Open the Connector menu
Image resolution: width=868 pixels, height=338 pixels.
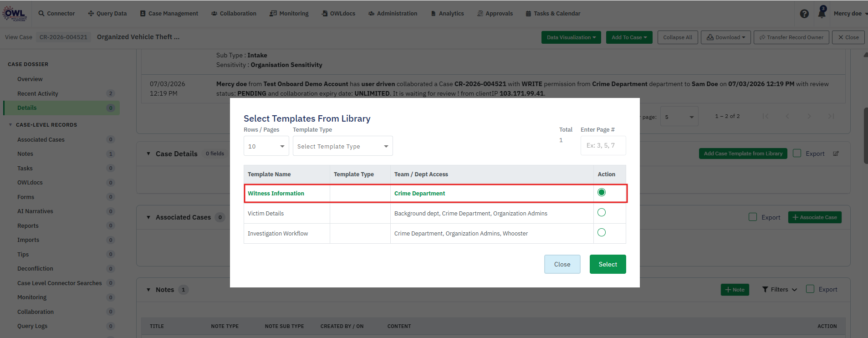click(x=56, y=14)
